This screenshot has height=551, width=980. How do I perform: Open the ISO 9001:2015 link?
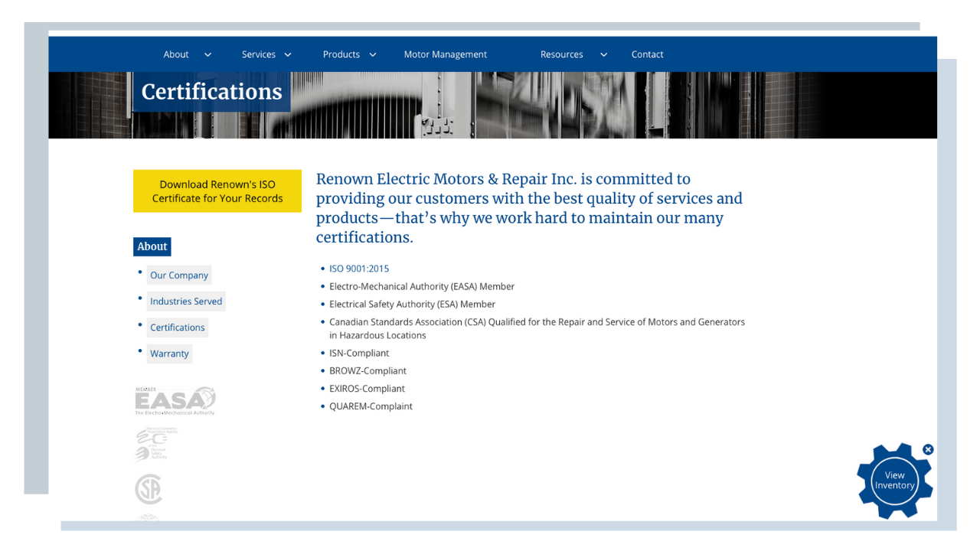359,269
